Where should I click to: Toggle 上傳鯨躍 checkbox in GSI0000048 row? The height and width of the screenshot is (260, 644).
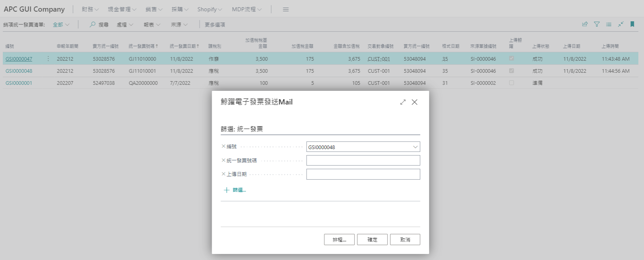512,71
